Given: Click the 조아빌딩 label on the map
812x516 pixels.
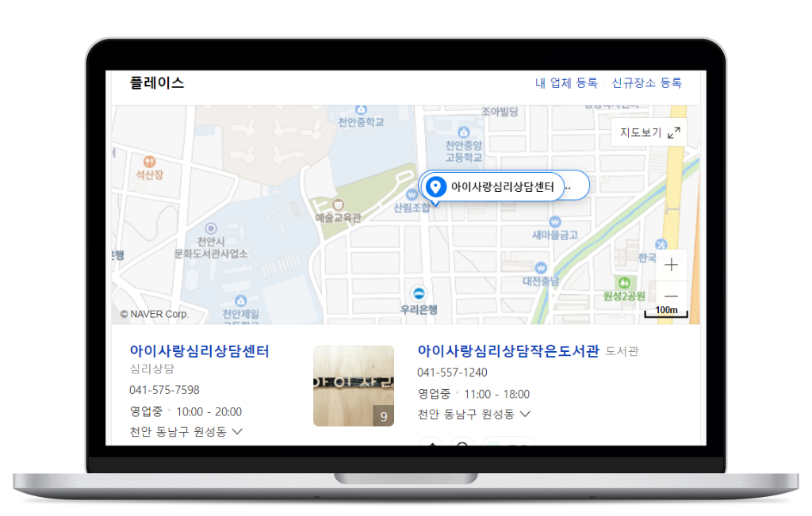Looking at the screenshot, I should point(500,111).
